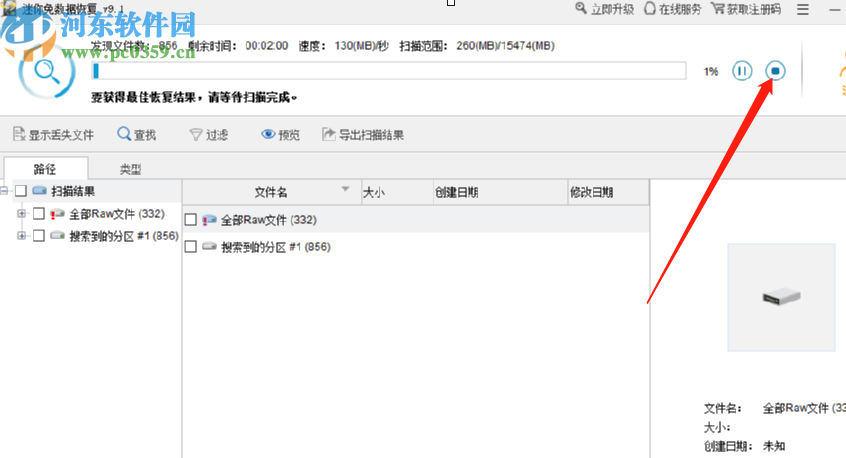846x458 pixels.
Task: Click the 扫描范围 260(MB)/15474(MB) value
Action: coord(505,46)
